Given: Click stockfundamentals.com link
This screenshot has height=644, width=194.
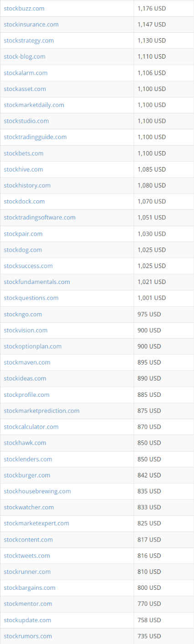Looking at the screenshot, I should pos(37,282).
